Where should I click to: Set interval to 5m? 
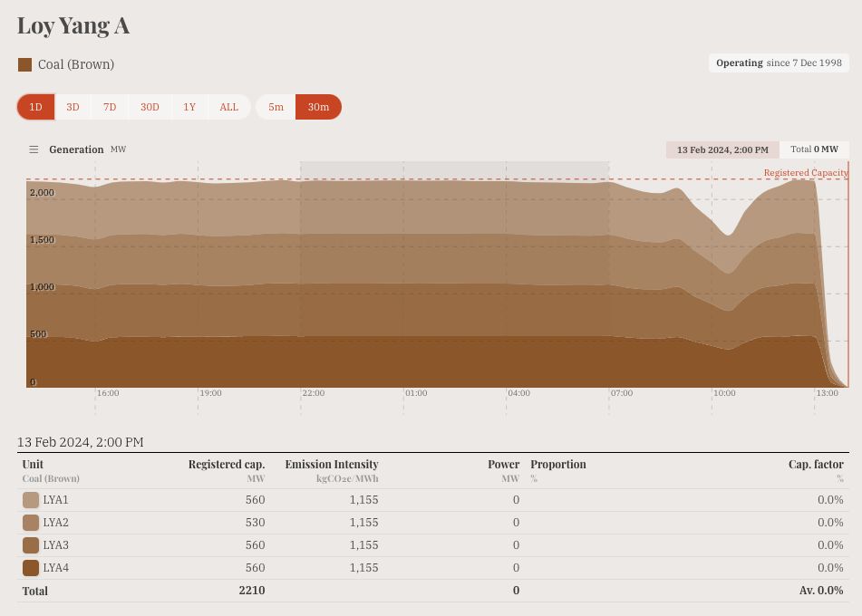(276, 107)
